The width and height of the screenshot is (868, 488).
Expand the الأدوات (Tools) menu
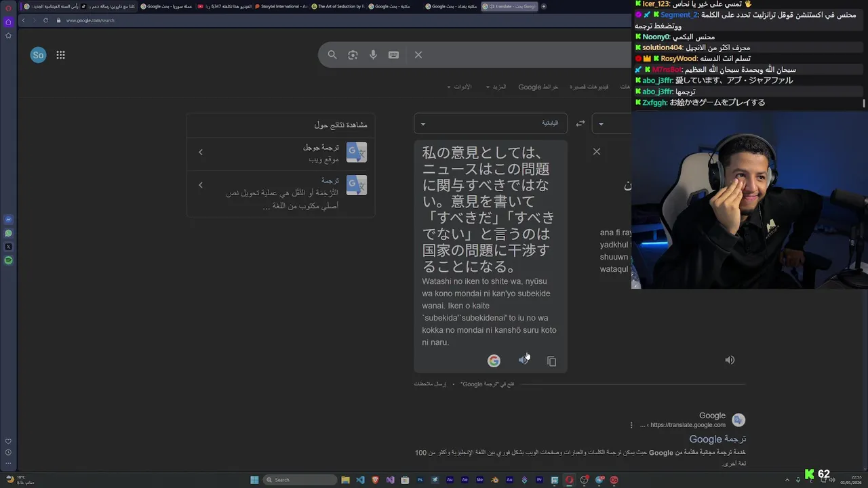point(459,87)
